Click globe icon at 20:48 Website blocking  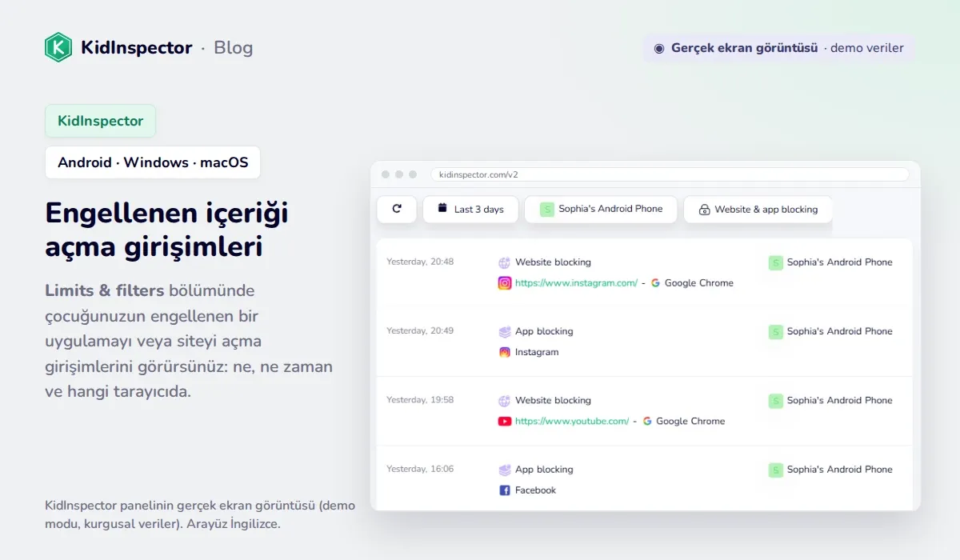click(x=504, y=262)
